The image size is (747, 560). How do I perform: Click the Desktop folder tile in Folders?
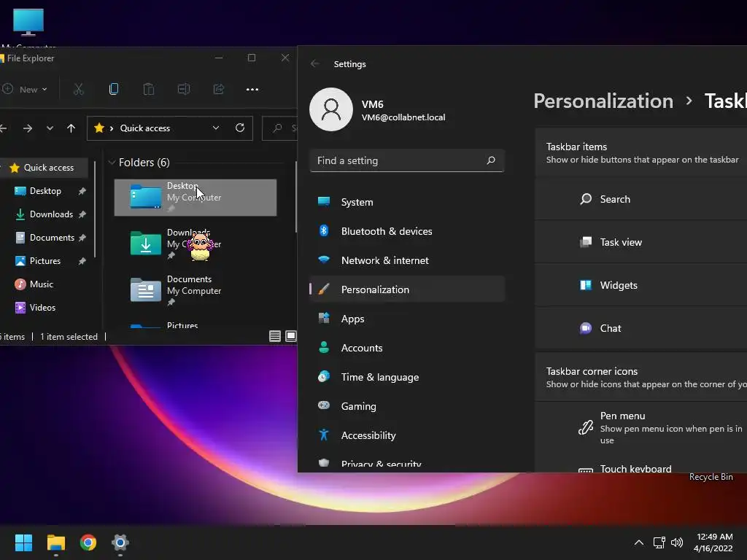[196, 197]
